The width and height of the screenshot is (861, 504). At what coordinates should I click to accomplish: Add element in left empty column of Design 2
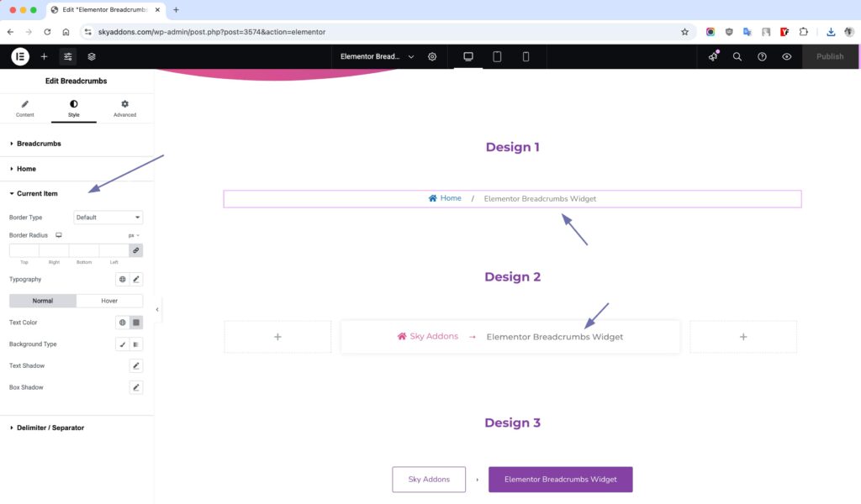(277, 337)
